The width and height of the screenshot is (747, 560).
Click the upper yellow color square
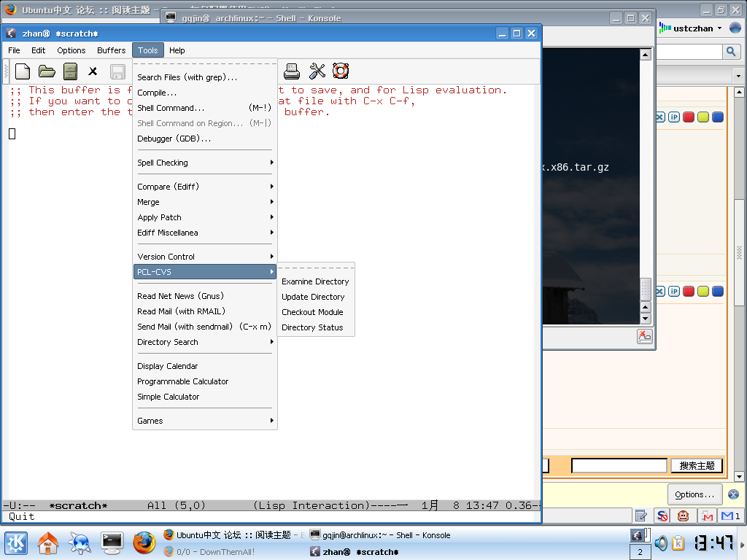point(703,117)
